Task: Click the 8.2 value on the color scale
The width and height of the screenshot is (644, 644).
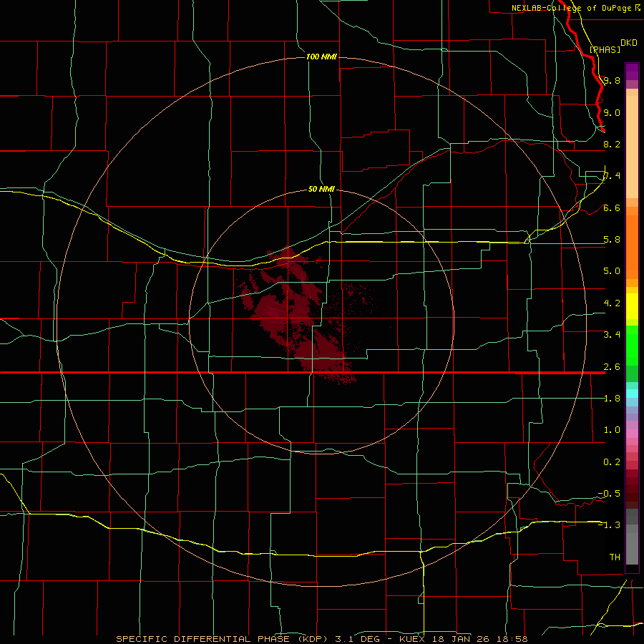Action: tap(612, 144)
